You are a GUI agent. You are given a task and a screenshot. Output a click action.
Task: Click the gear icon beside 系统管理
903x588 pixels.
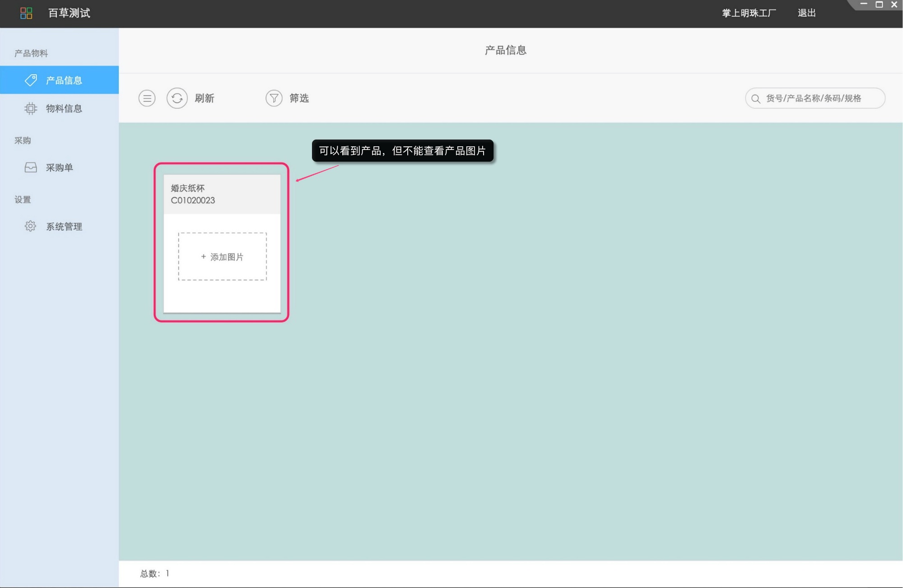(30, 226)
